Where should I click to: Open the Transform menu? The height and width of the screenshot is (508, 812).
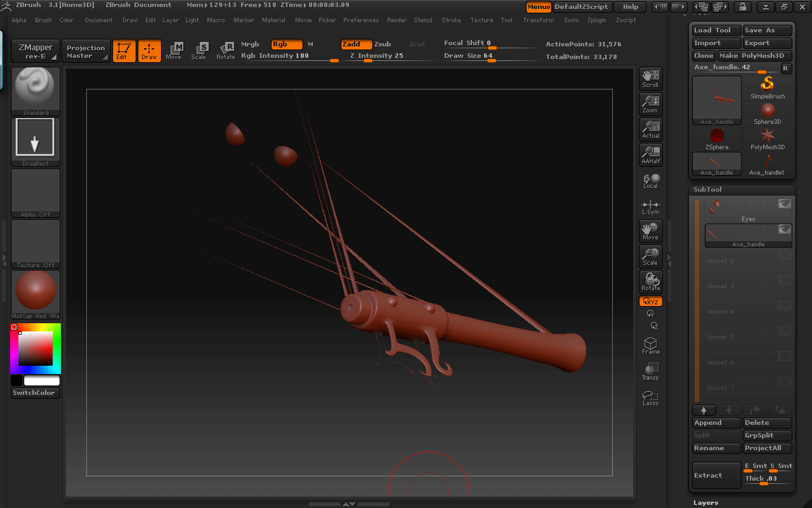pos(538,20)
